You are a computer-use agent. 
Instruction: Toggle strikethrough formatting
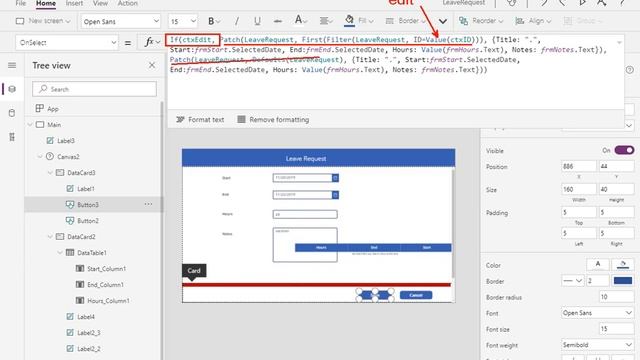coord(278,21)
